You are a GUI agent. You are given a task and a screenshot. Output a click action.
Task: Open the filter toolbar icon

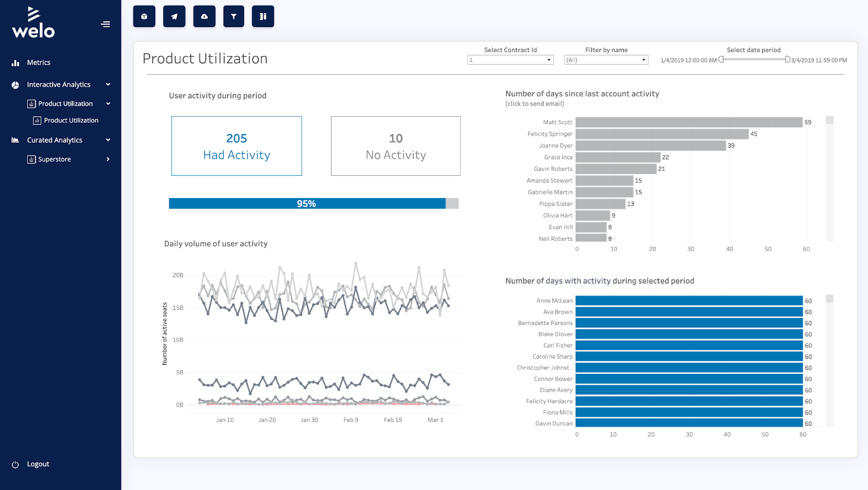(x=233, y=16)
